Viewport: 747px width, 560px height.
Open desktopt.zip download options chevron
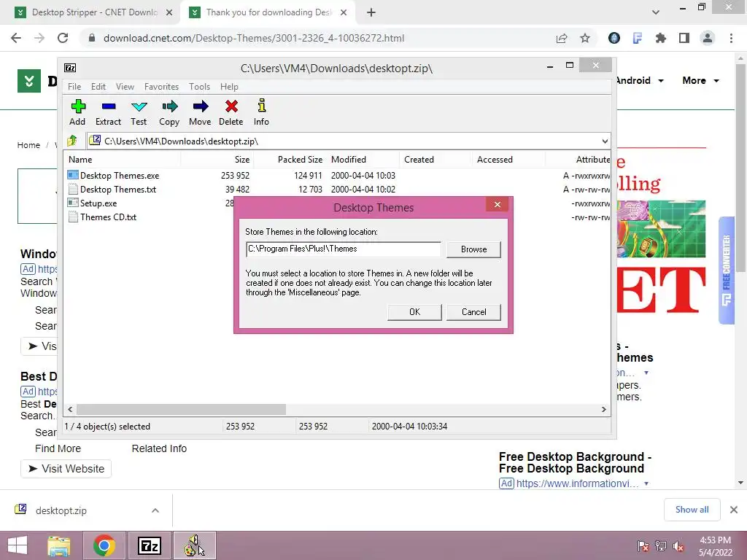[155, 510]
